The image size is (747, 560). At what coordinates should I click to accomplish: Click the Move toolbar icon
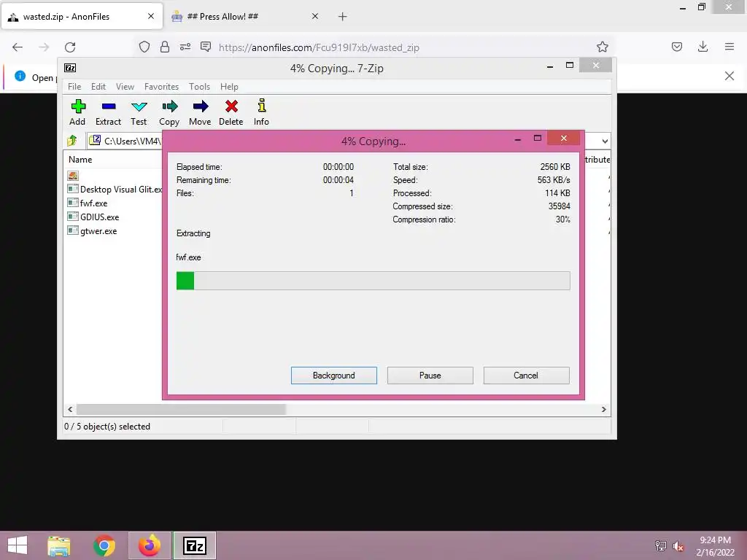[x=200, y=112]
